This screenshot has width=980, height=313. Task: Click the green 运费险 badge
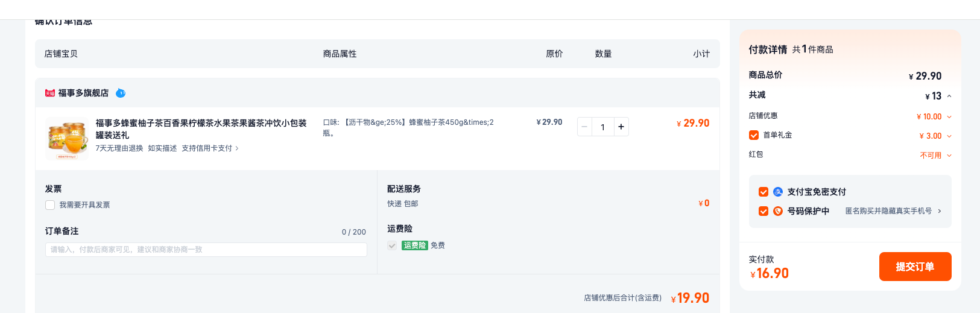415,245
